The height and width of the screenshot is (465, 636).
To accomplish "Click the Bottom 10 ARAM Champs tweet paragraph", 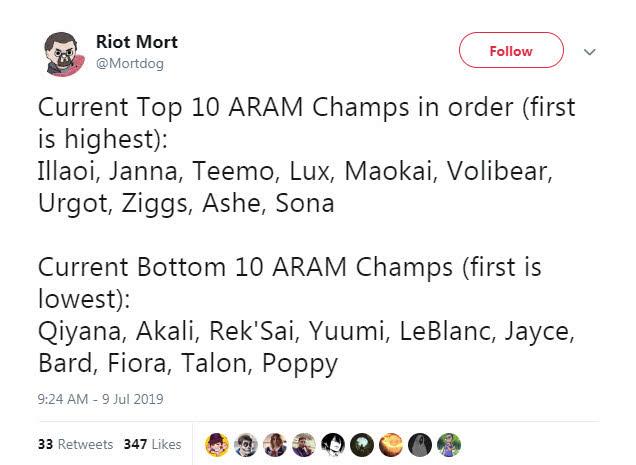I will point(306,315).
